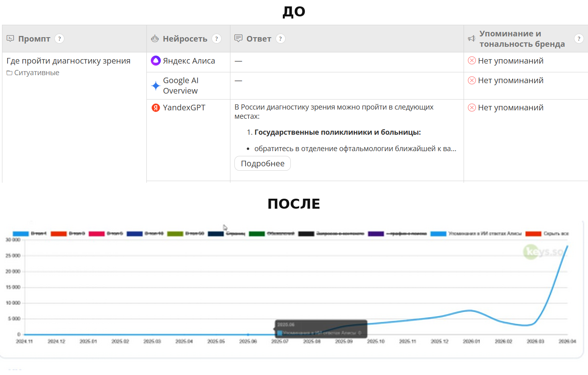This screenshot has width=588, height=375.
Task: Click the red cross icon in YandexGPT row
Action: [x=472, y=108]
